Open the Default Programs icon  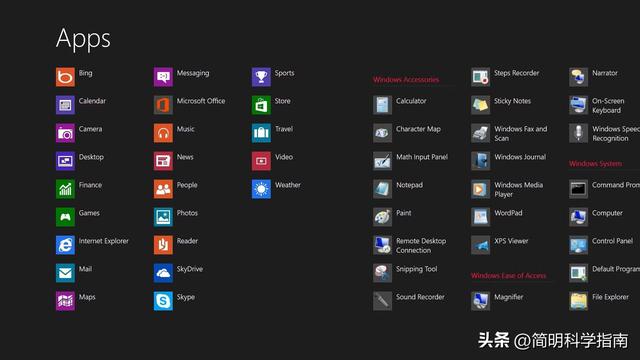tap(578, 273)
